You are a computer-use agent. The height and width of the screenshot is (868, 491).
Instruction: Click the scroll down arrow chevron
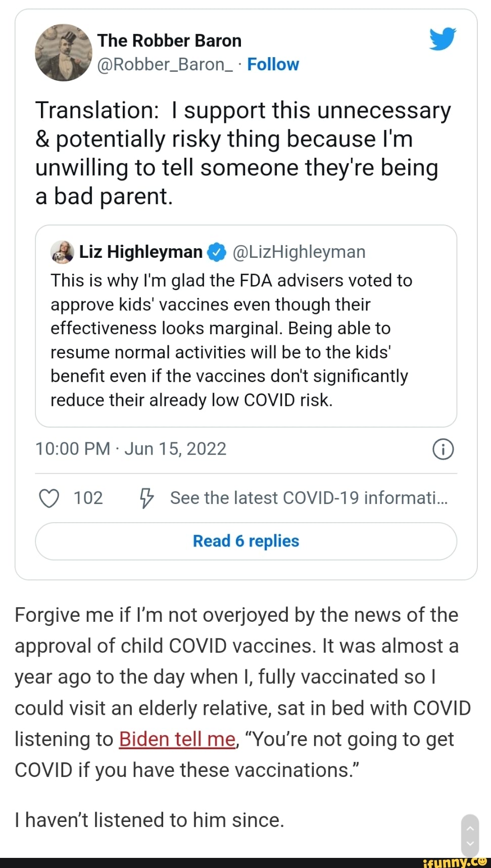point(470,843)
